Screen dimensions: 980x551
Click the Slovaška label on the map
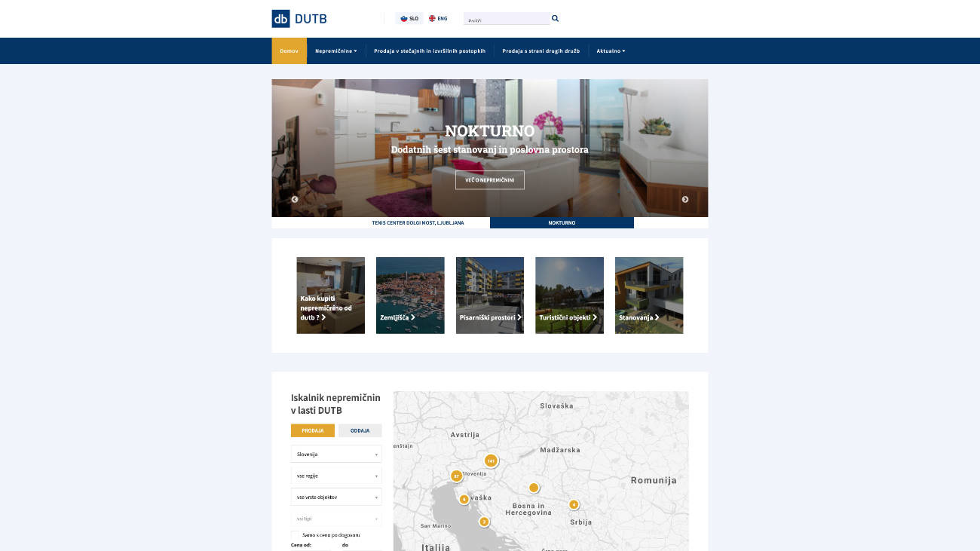(556, 406)
